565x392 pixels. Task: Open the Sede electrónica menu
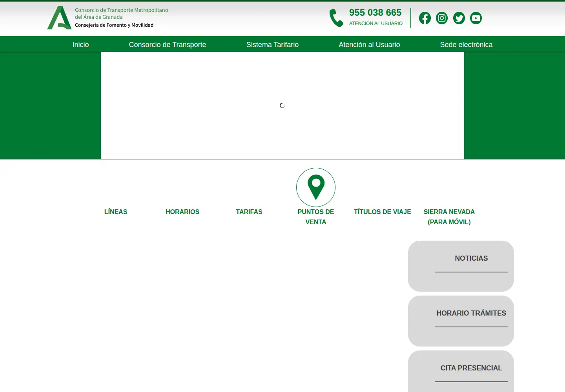pyautogui.click(x=466, y=45)
